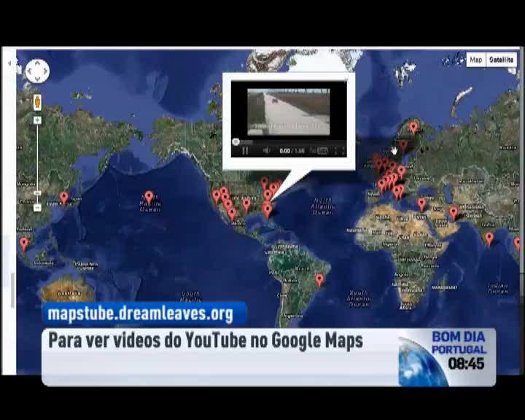Switch to Satellite view
This screenshot has width=525, height=420.
tap(502, 60)
